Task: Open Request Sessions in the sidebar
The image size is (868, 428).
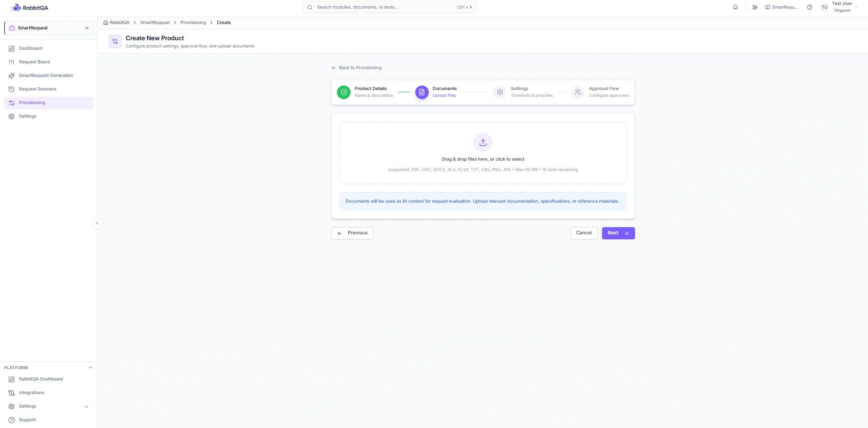Action: 48,89
